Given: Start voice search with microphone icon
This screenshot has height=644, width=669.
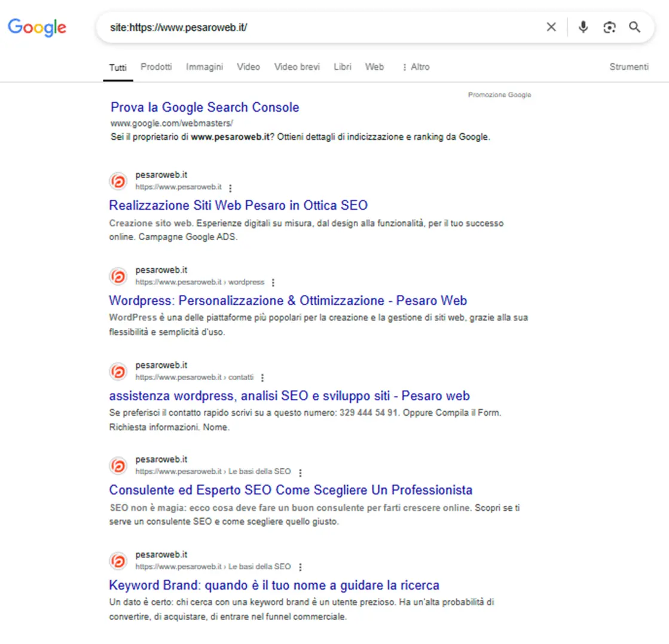Looking at the screenshot, I should (583, 27).
